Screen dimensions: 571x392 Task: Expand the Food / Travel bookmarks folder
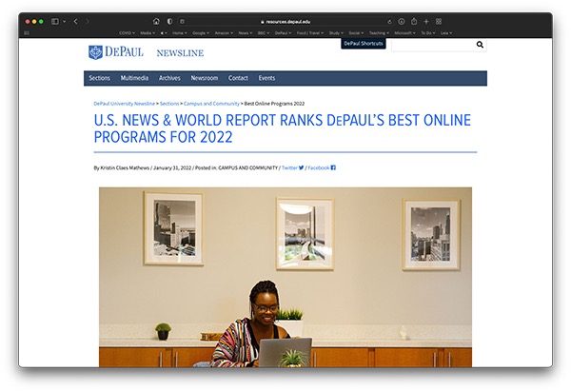(x=310, y=32)
